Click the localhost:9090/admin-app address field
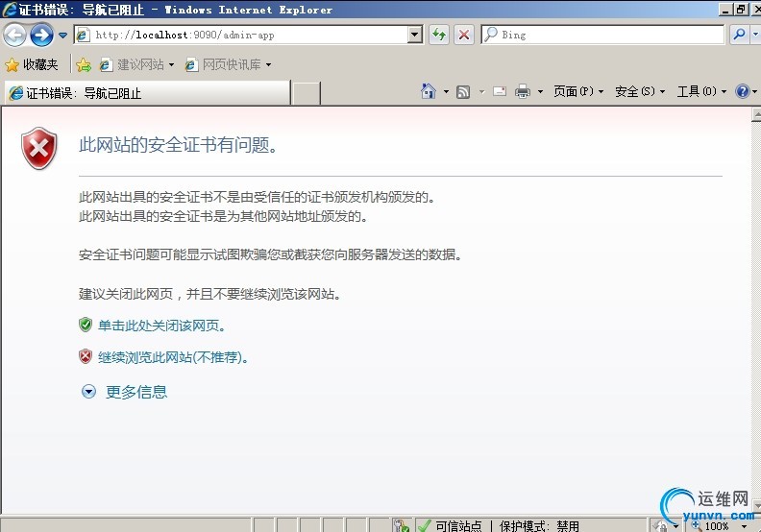 241,35
